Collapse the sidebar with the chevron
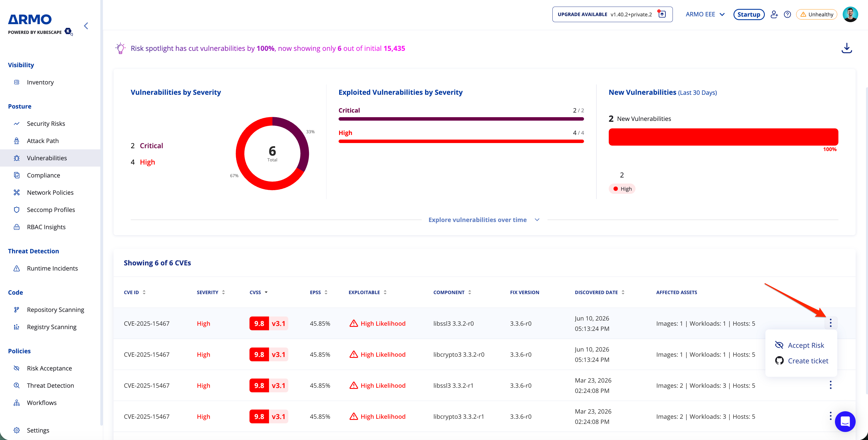The image size is (868, 440). click(x=86, y=26)
